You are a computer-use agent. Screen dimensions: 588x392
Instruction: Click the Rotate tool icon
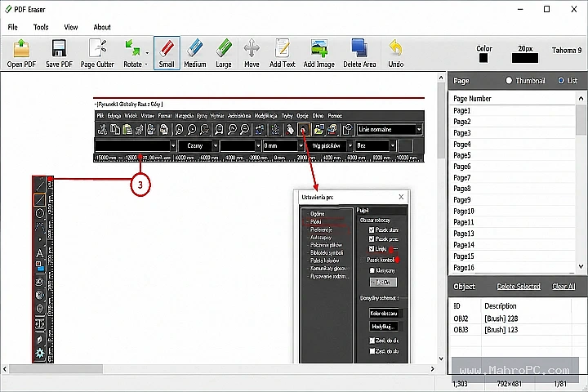click(x=132, y=53)
